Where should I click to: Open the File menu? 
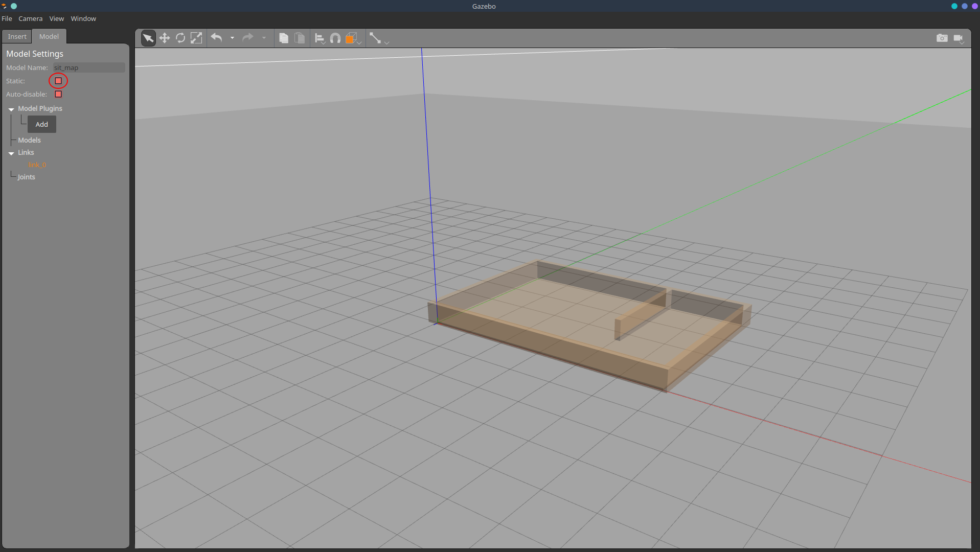(x=7, y=18)
